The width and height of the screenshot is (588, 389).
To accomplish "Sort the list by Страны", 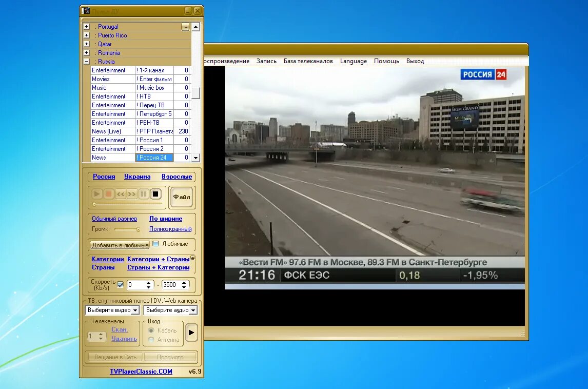I will click(103, 267).
